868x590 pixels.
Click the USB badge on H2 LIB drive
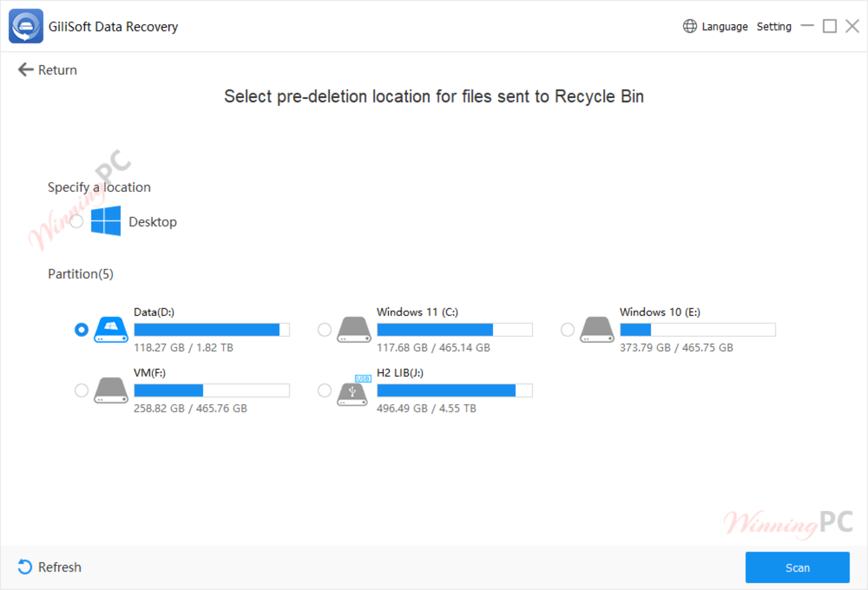pos(362,379)
